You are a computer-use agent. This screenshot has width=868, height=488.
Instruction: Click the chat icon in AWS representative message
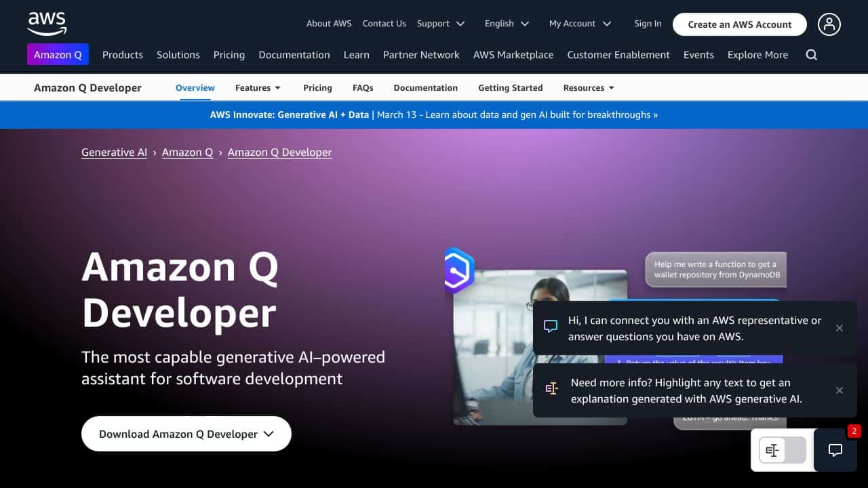click(x=551, y=327)
